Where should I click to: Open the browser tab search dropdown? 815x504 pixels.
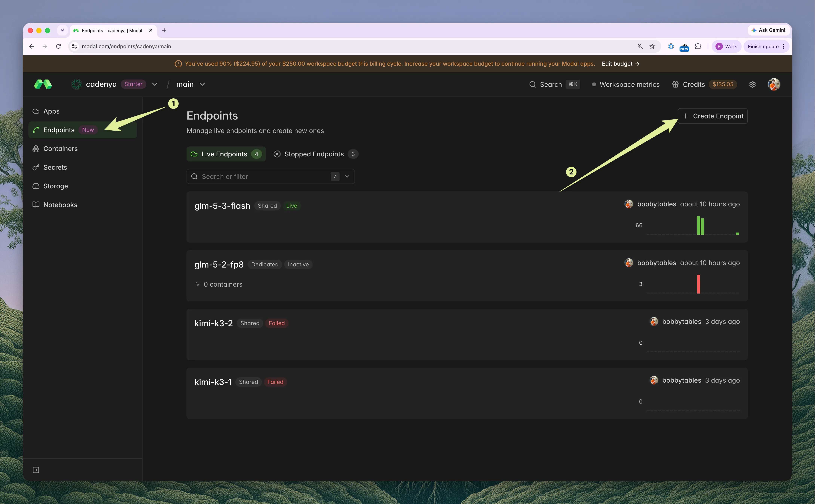[x=62, y=30]
